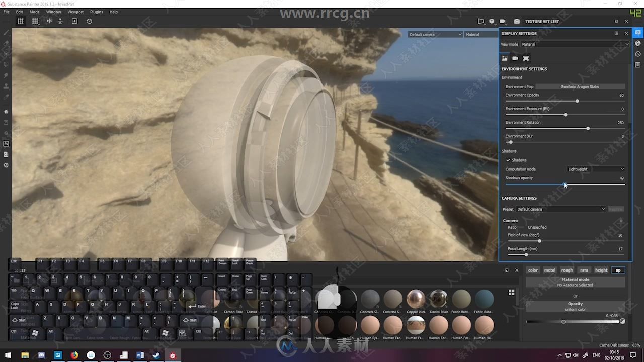Open Steam from the Windows taskbar

pos(156,355)
